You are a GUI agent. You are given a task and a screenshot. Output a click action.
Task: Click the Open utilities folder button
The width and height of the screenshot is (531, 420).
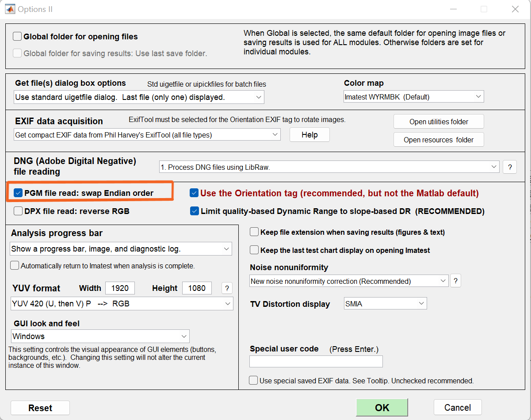[x=439, y=122]
